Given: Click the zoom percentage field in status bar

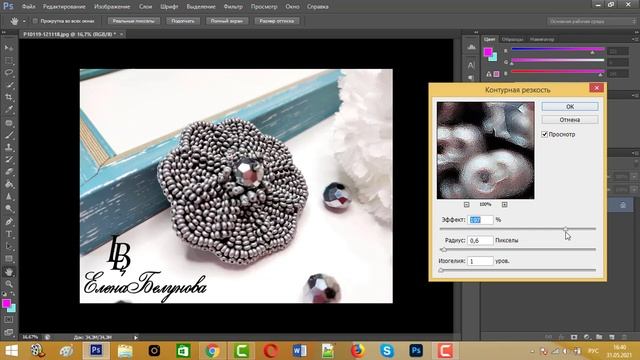Looking at the screenshot, I should [30, 337].
